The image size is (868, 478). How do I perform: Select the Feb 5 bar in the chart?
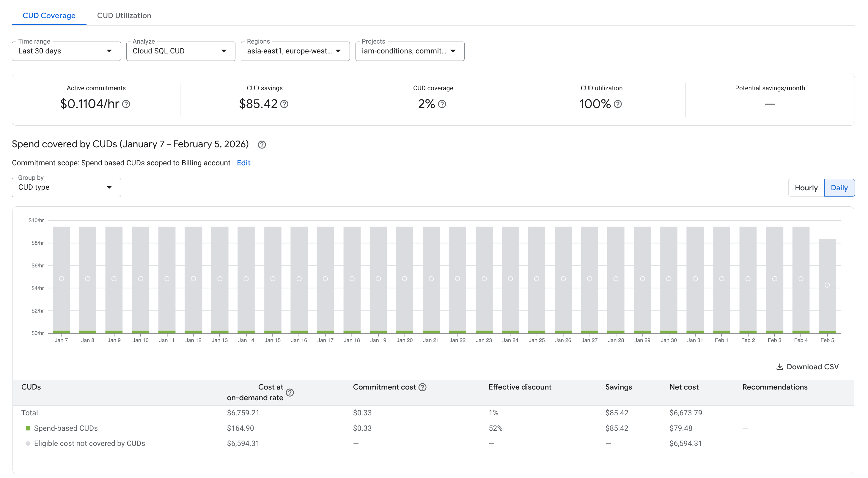pos(827,286)
